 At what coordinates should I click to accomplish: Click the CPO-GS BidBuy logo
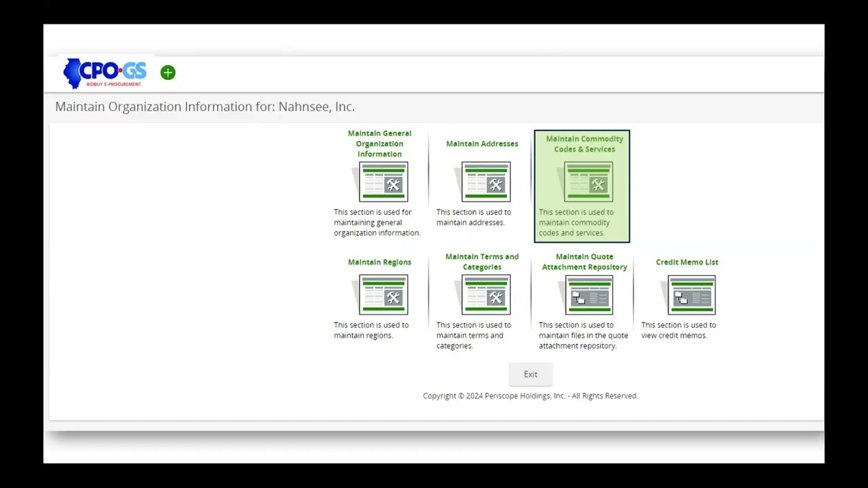coord(104,73)
